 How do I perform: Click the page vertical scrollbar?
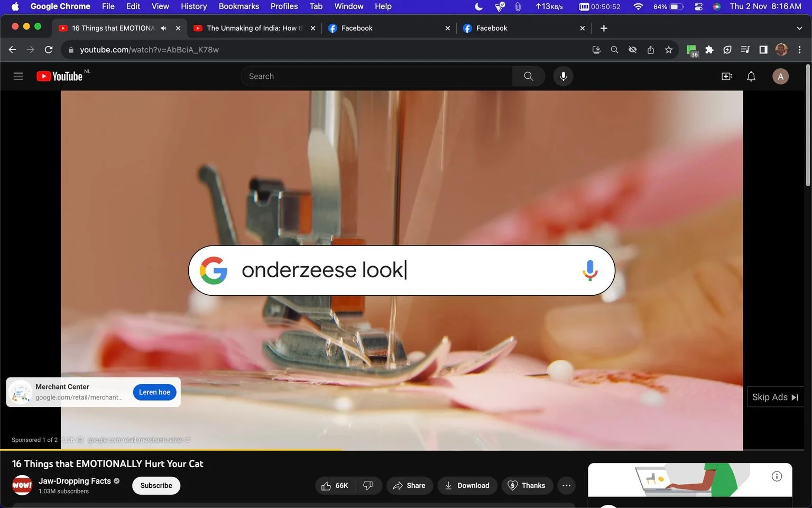pos(808,125)
